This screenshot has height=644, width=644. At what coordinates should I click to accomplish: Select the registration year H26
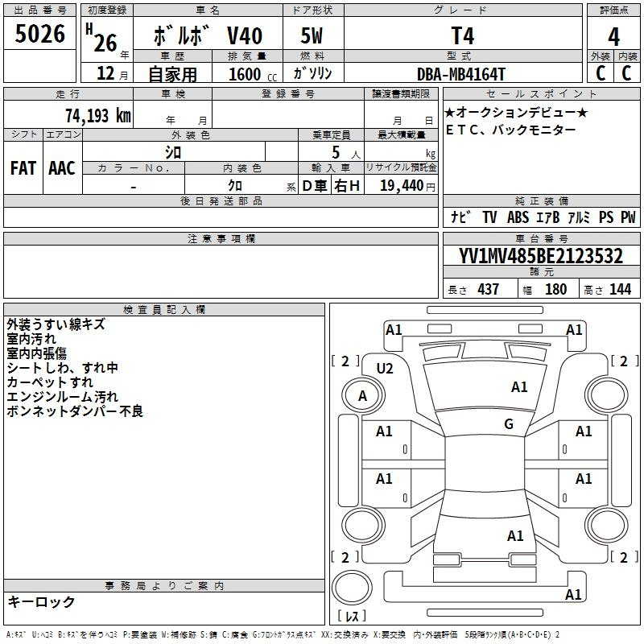(102, 38)
